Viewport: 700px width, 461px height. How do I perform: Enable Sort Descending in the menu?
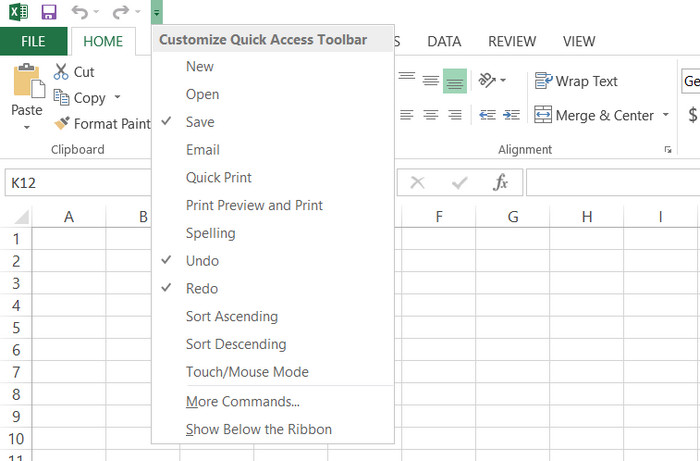click(273, 344)
